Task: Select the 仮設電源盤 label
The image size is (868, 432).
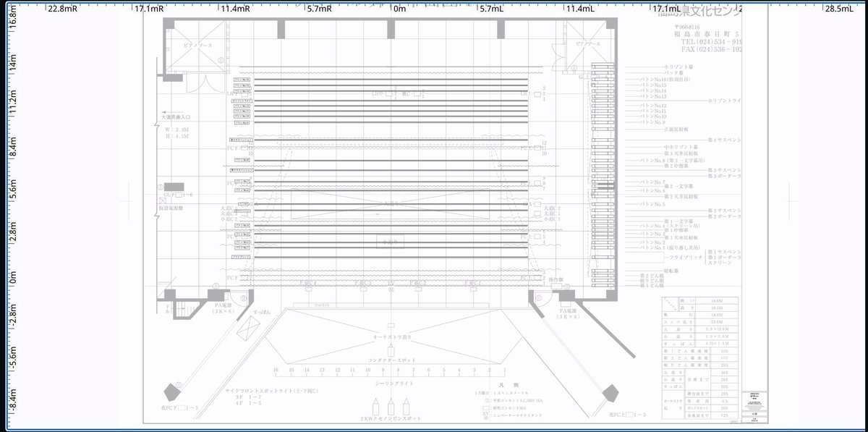Action: (x=171, y=208)
